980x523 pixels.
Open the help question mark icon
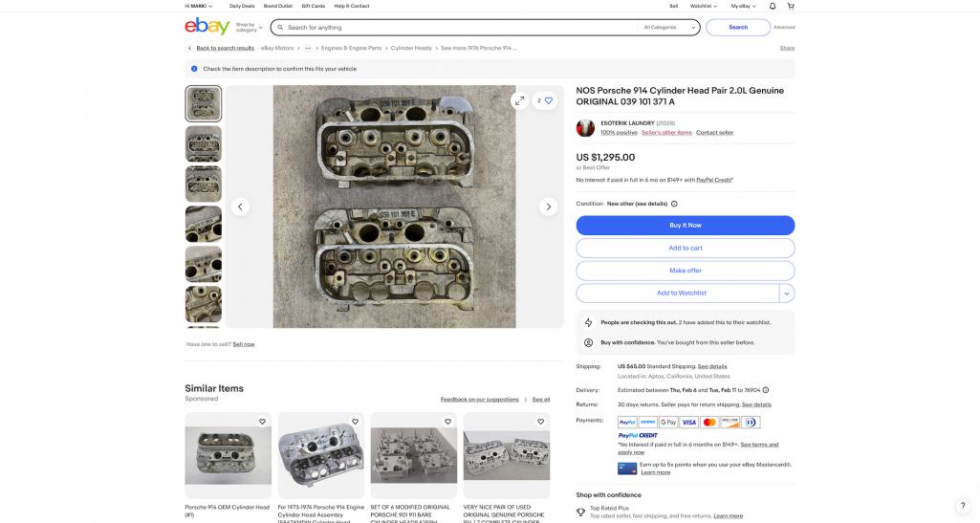click(x=963, y=506)
